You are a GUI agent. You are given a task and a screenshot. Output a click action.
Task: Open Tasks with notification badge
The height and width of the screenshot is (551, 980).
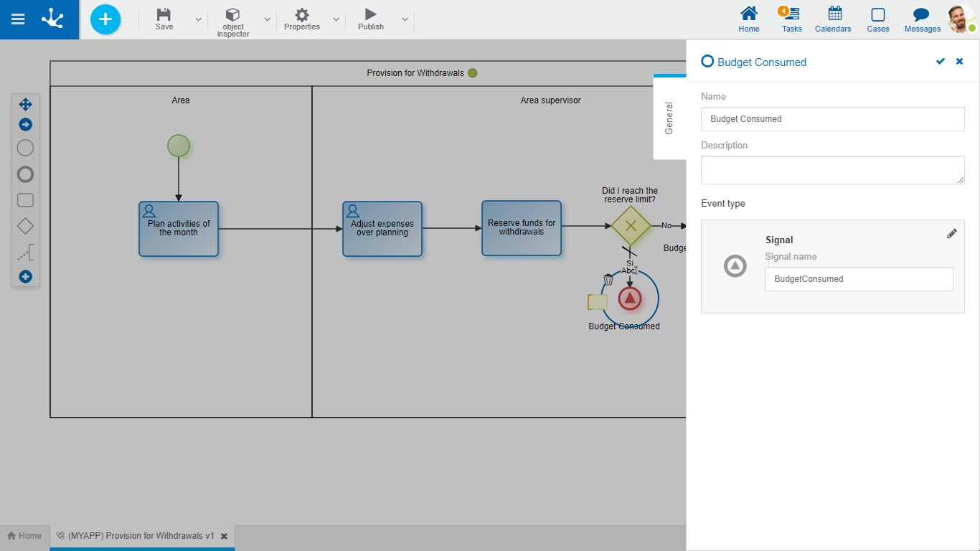[791, 19]
